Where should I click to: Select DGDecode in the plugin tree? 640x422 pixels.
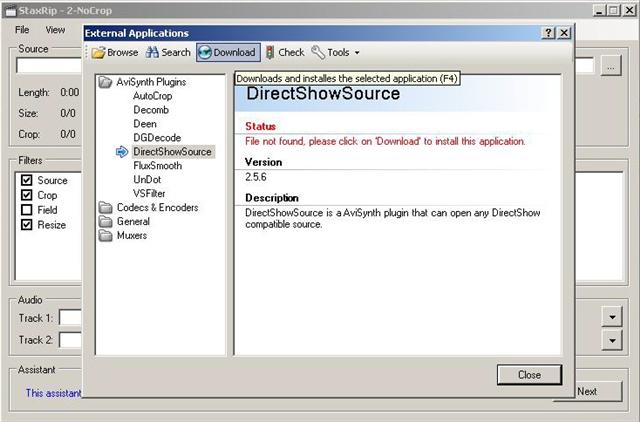(x=157, y=138)
